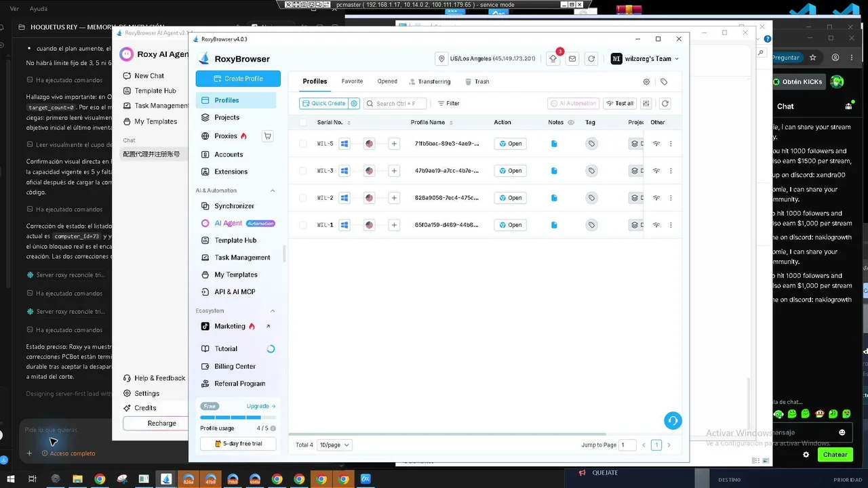Select the WIL-1 profile checkbox

pos(302,225)
